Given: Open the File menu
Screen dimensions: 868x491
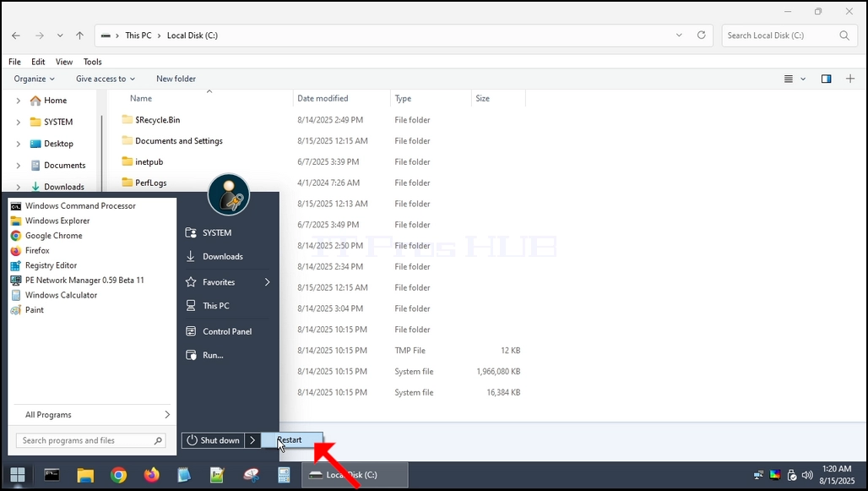Looking at the screenshot, I should click(15, 62).
